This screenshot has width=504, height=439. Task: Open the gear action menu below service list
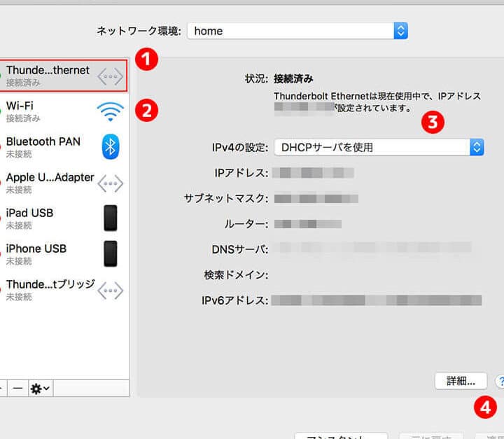tap(39, 388)
